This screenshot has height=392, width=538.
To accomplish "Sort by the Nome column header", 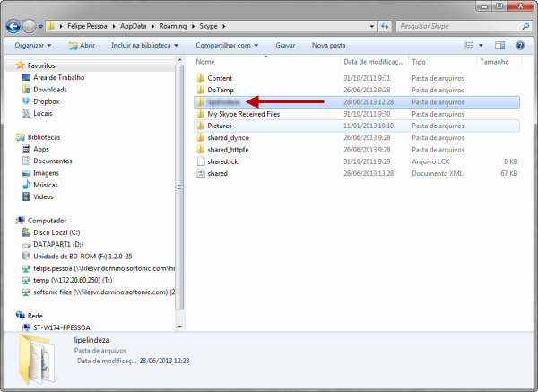I will click(205, 62).
